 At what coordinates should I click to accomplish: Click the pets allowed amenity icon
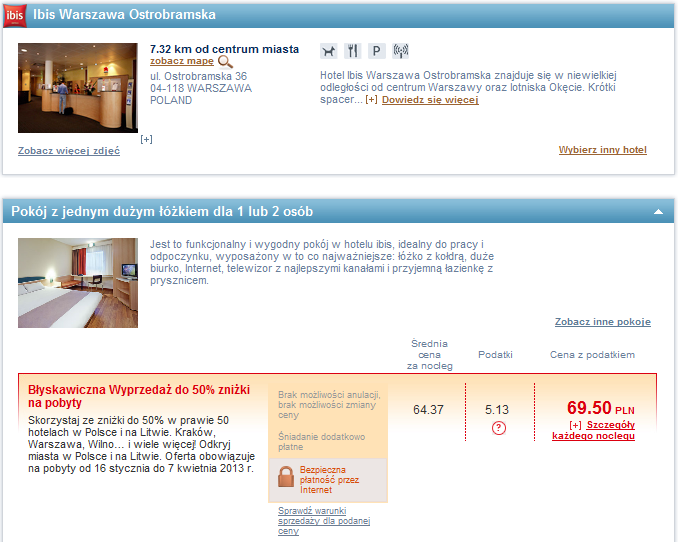[329, 51]
